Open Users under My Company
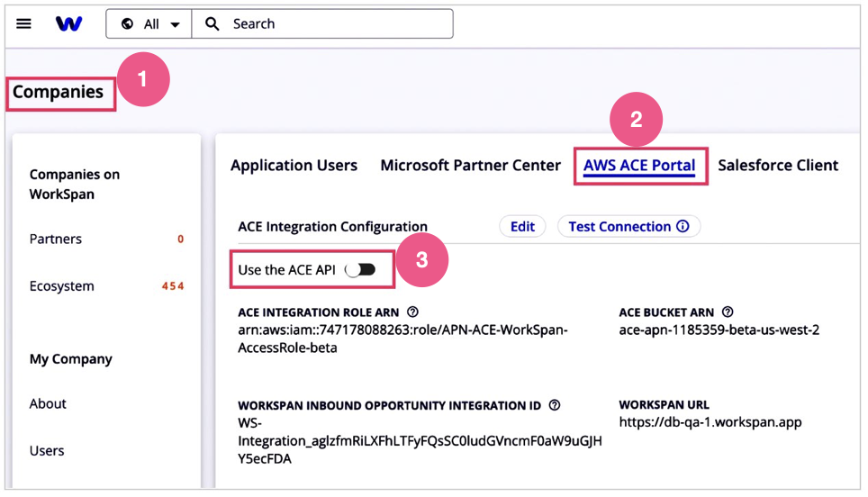The image size is (868, 497). click(47, 450)
